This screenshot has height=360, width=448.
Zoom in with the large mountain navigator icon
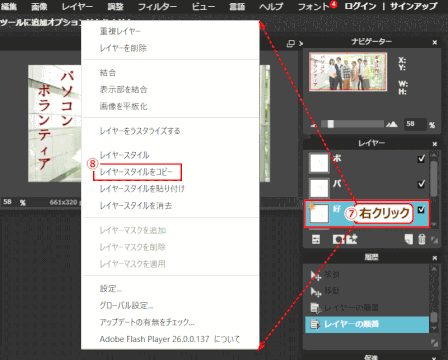392,124
